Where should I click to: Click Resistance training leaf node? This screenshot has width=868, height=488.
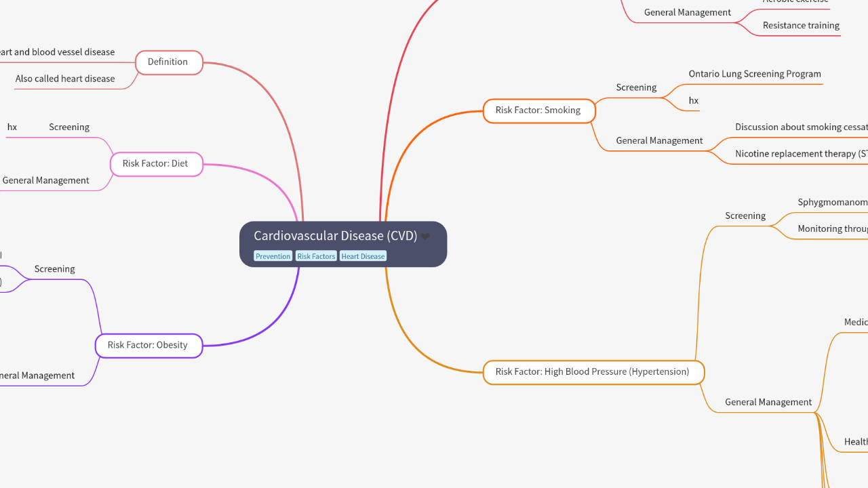pyautogui.click(x=800, y=26)
